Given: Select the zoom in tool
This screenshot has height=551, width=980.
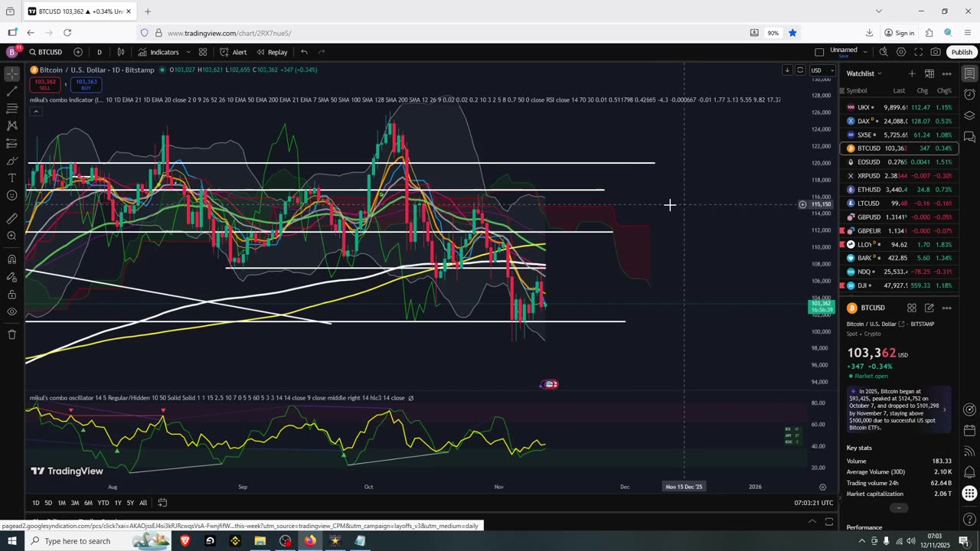Looking at the screenshot, I should click(x=11, y=236).
